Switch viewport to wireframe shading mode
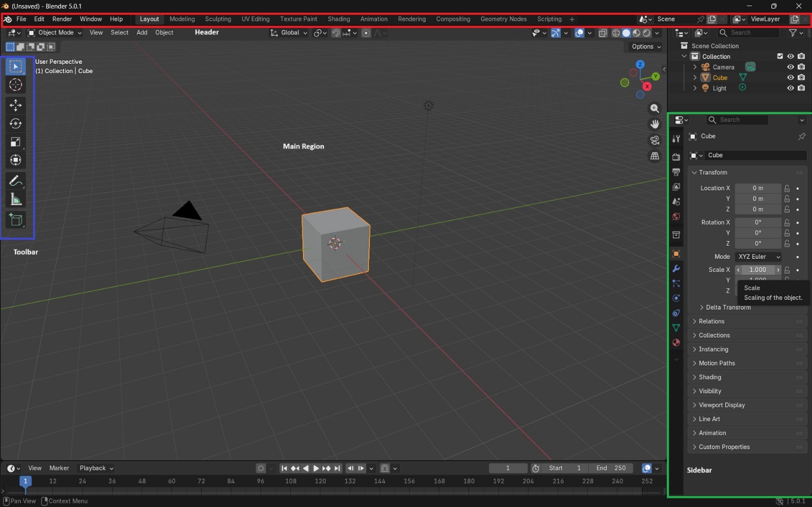Image resolution: width=812 pixels, height=507 pixels. [616, 32]
